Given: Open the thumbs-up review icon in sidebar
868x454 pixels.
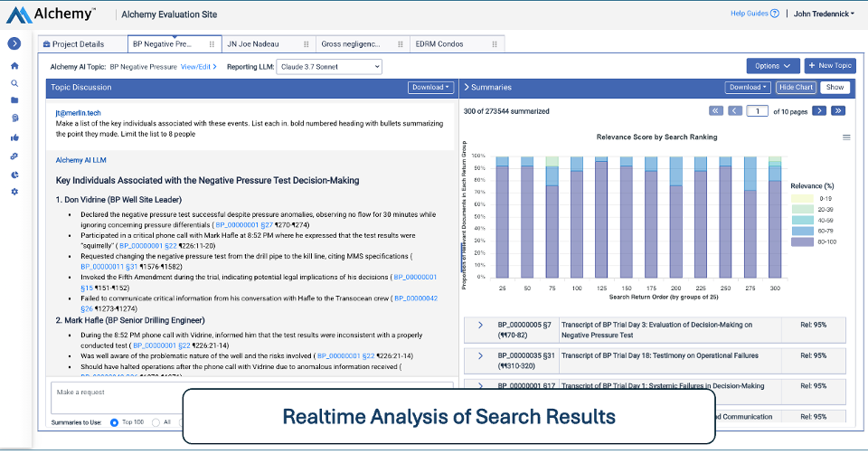Looking at the screenshot, I should [x=14, y=137].
